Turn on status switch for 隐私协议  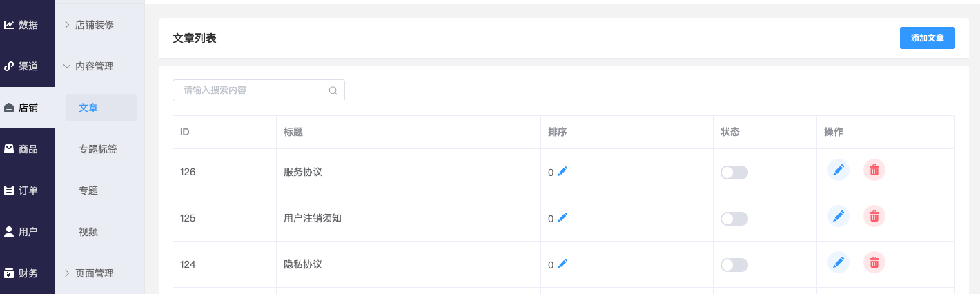[x=734, y=265]
